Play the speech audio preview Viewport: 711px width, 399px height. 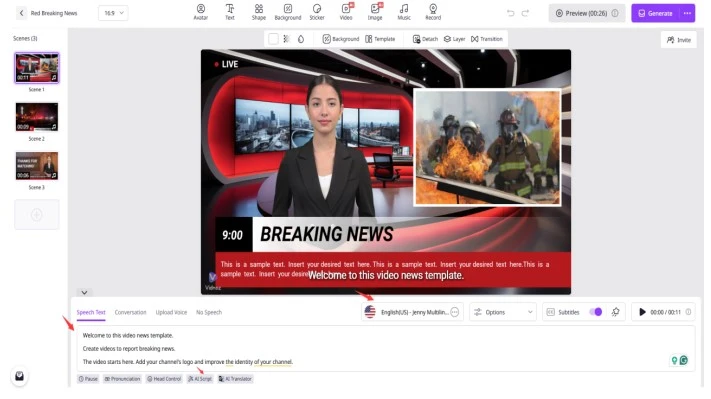[642, 312]
